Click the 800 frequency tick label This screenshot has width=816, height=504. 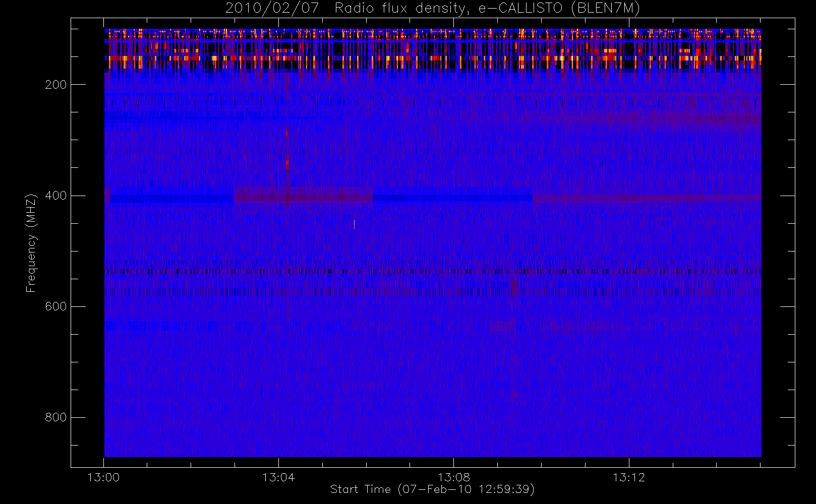point(55,417)
